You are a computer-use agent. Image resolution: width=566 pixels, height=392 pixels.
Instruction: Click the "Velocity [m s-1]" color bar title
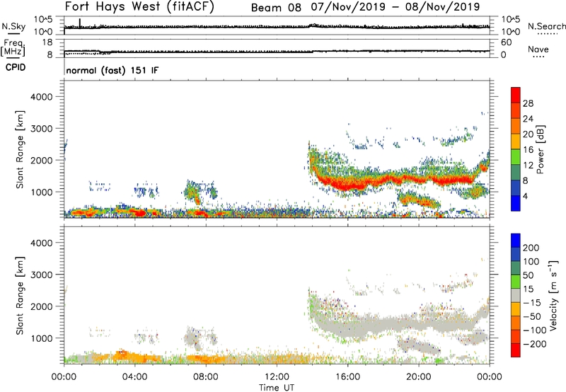pyautogui.click(x=553, y=295)
